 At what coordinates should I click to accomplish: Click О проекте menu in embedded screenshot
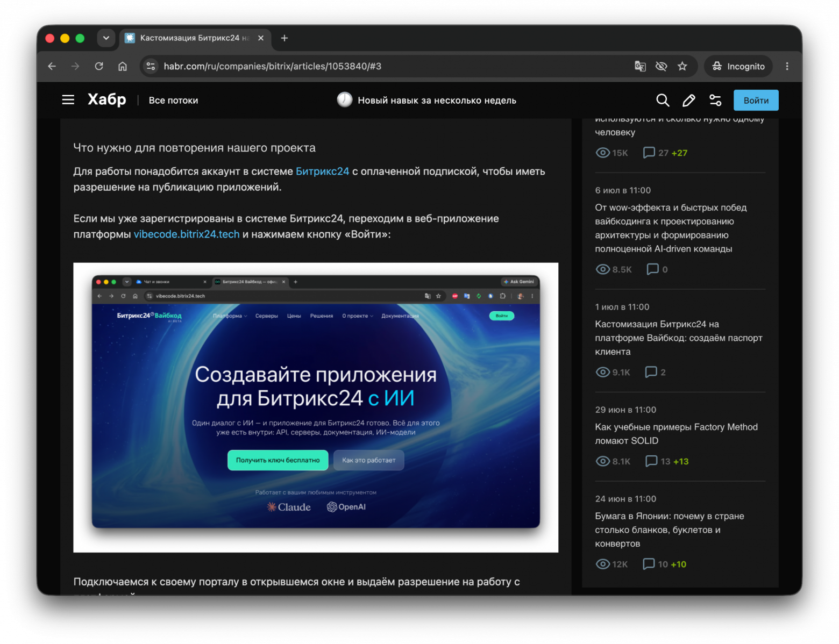click(x=358, y=316)
